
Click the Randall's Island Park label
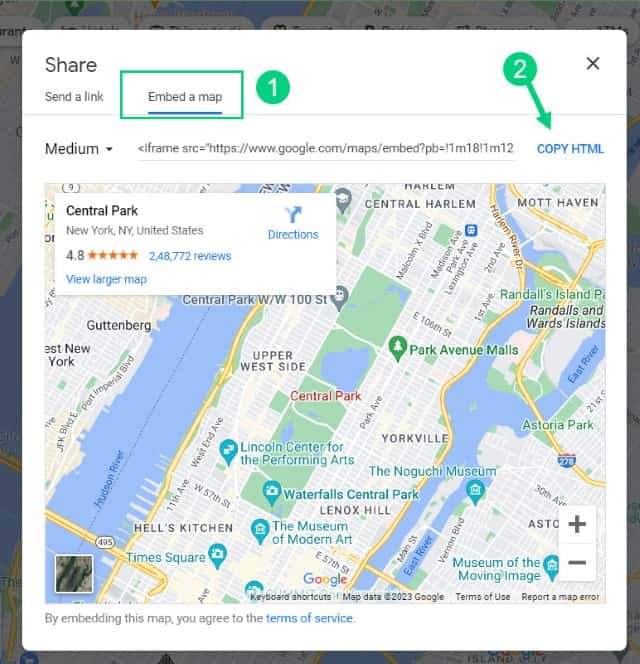(552, 294)
